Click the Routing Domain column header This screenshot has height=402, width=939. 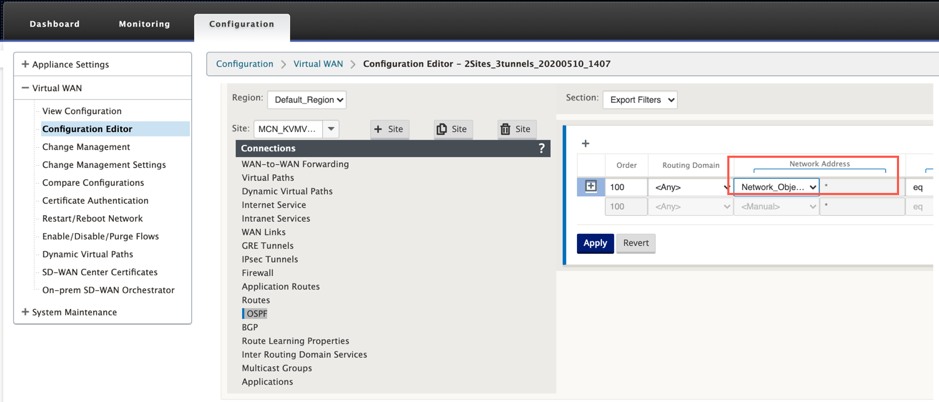690,165
